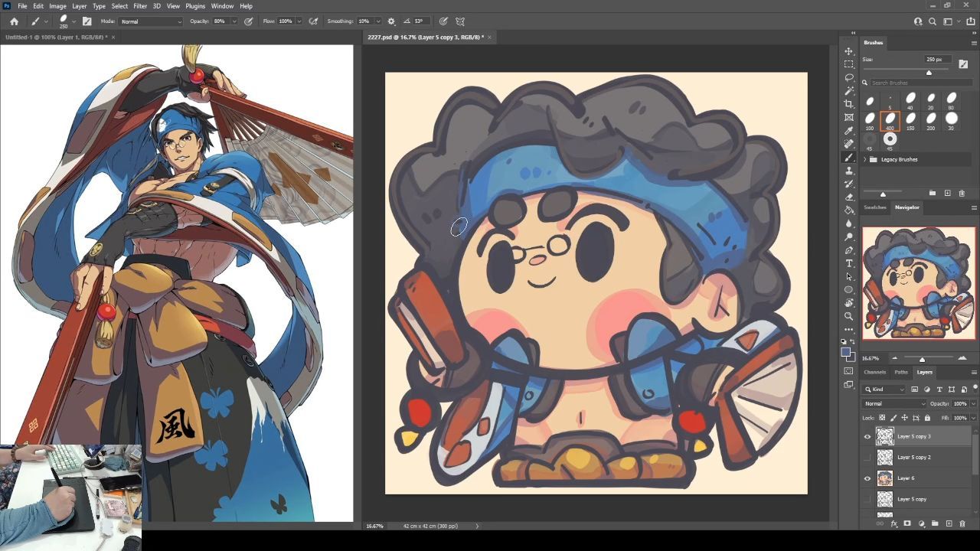This screenshot has height=551, width=980.
Task: Create a new layer
Action: click(x=949, y=523)
